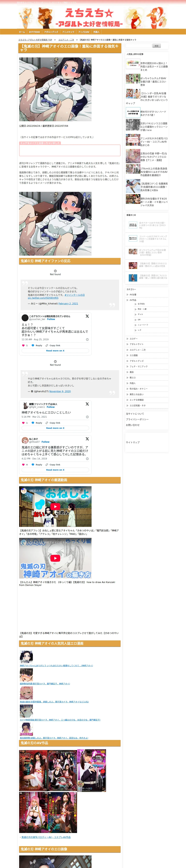Click the heart icon on the Aug 25, 2019 tweet
The width and height of the screenshot is (186, 868).
click(23, 345)
